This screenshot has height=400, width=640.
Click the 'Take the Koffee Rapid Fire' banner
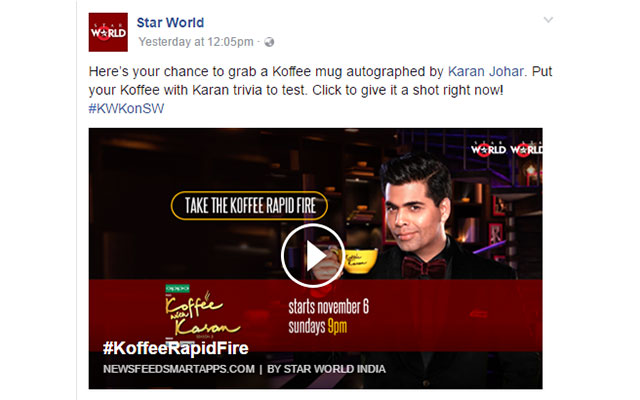click(249, 205)
